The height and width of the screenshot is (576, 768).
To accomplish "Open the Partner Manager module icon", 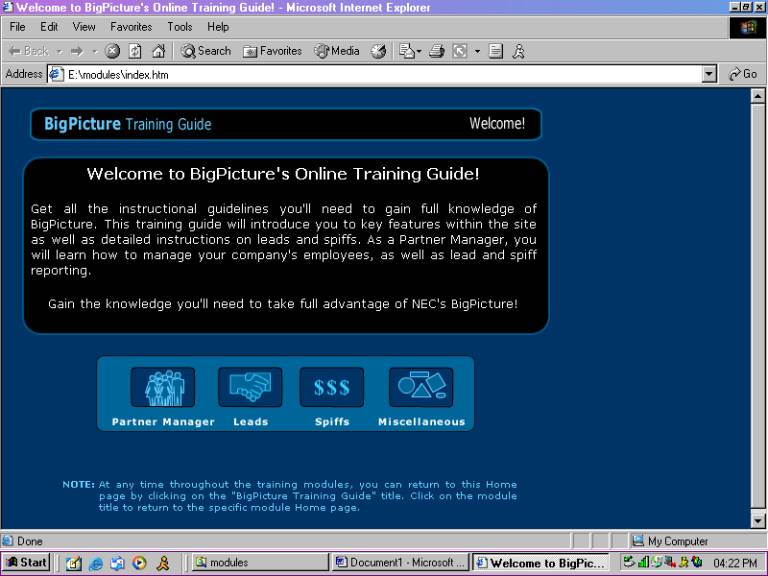I will (163, 387).
